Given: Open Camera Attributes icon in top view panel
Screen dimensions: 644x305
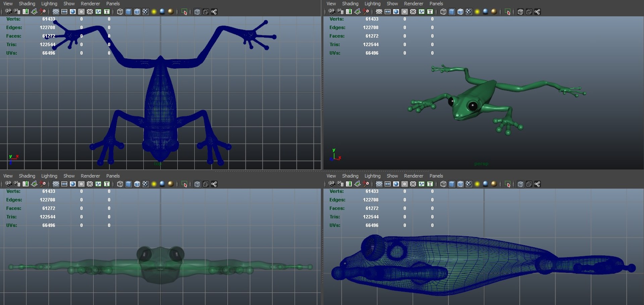Looking at the screenshot, I should click(17, 12).
